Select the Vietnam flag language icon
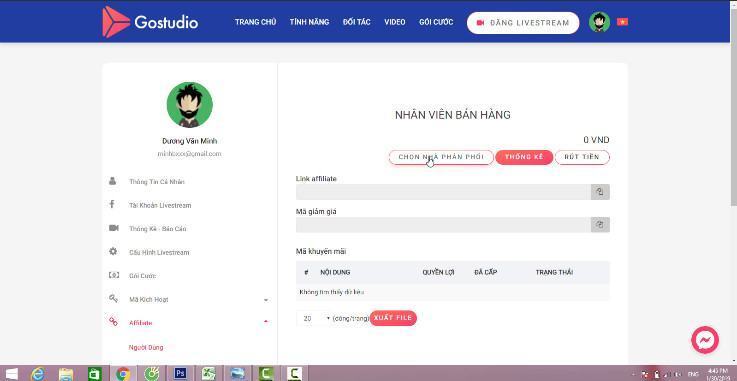Image resolution: width=737 pixels, height=381 pixels. coord(622,22)
